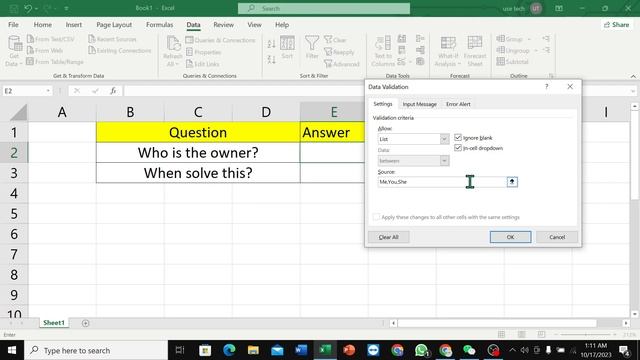Open Data Validation help question mark
Screen dimensions: 640x360
pos(547,87)
